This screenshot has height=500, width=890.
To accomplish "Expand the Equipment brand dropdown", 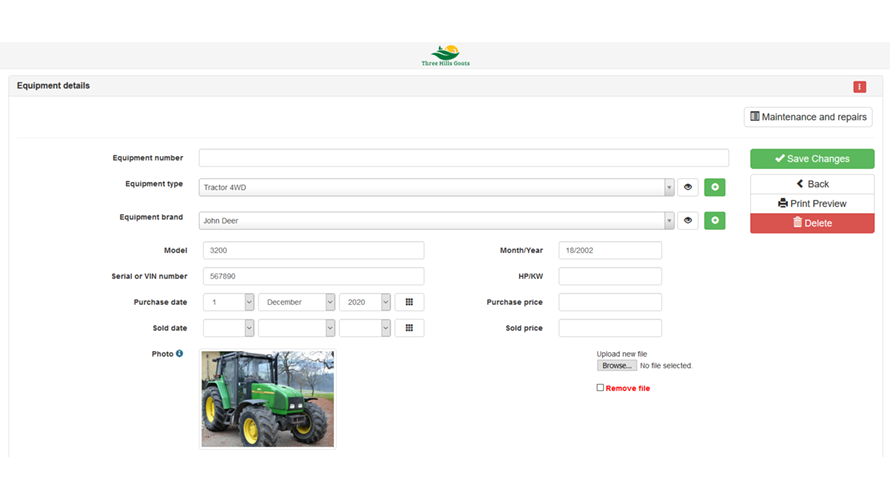I will click(x=669, y=220).
